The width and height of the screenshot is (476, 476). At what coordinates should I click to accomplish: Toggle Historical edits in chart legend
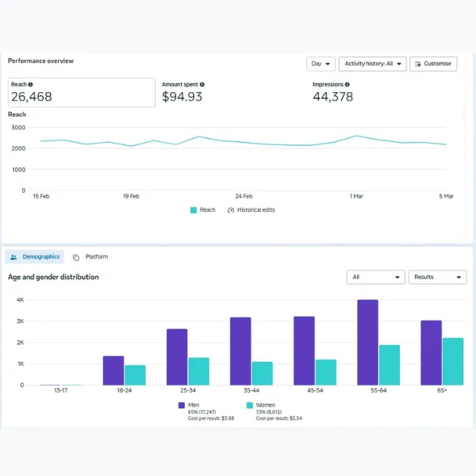pos(251,210)
